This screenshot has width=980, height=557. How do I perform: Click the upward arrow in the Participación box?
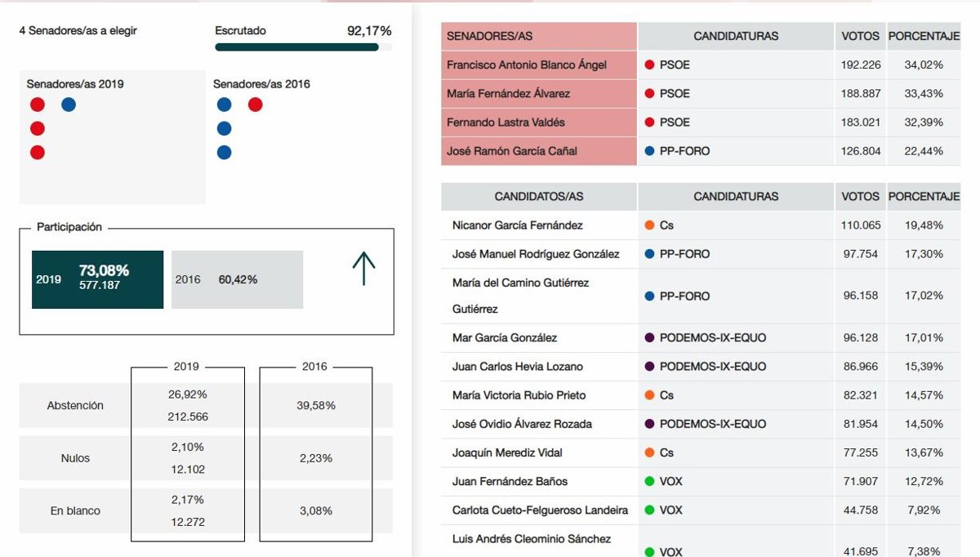[x=363, y=269]
